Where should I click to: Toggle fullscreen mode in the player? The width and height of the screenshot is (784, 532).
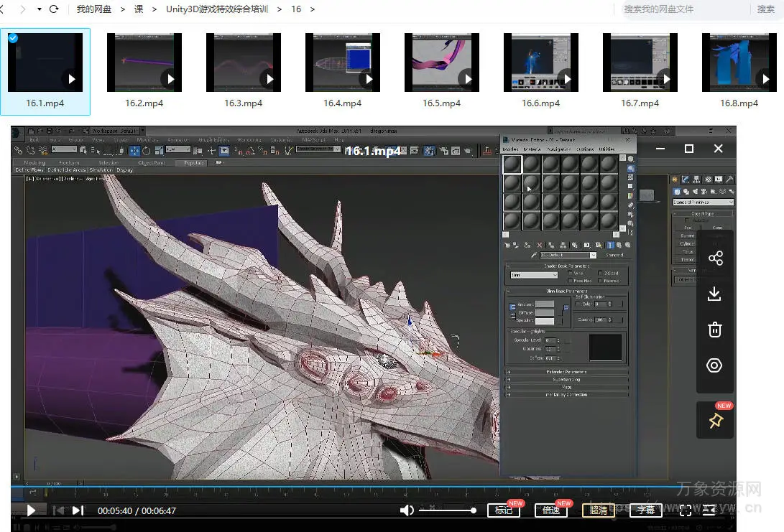tap(686, 510)
